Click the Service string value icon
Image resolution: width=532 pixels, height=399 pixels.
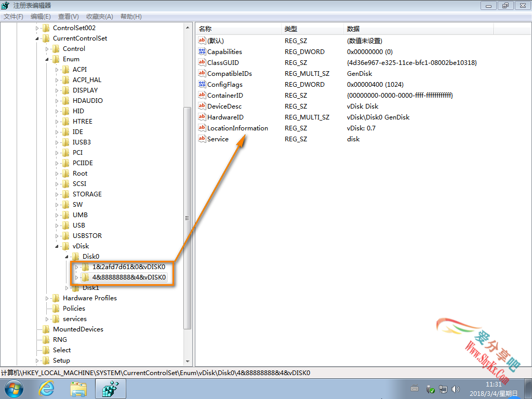tap(202, 139)
